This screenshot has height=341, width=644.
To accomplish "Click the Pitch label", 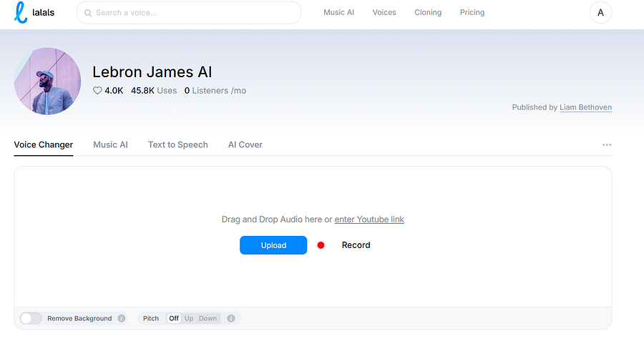I will click(x=151, y=318).
